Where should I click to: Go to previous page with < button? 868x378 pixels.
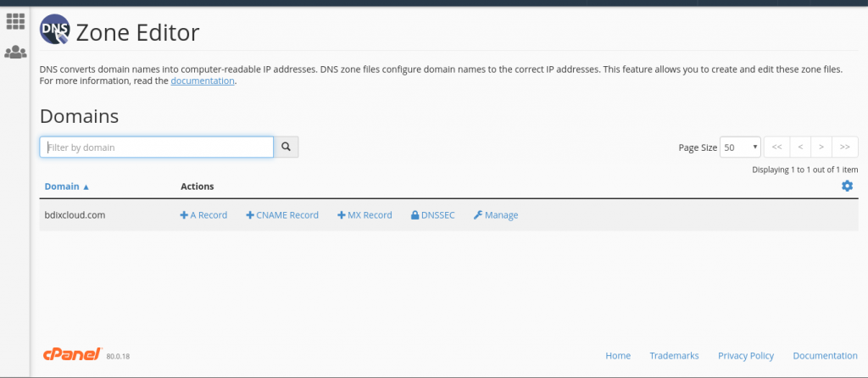[800, 147]
